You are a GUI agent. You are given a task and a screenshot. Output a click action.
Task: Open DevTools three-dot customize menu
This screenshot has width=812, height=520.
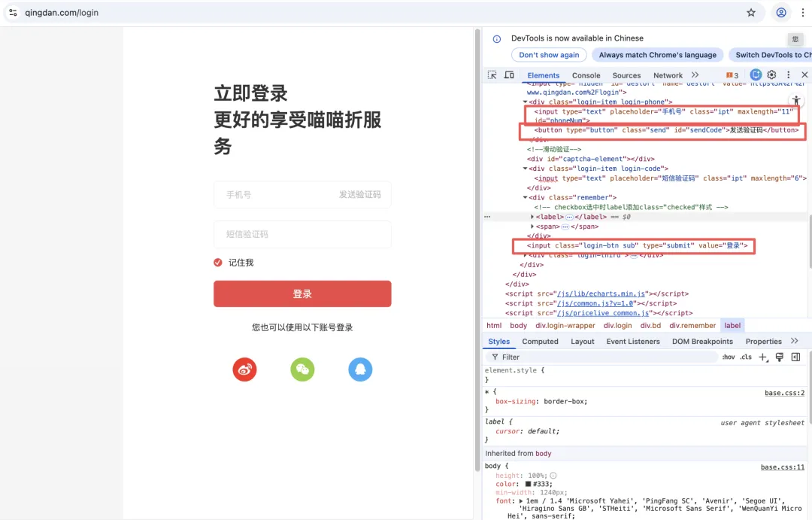coord(788,75)
